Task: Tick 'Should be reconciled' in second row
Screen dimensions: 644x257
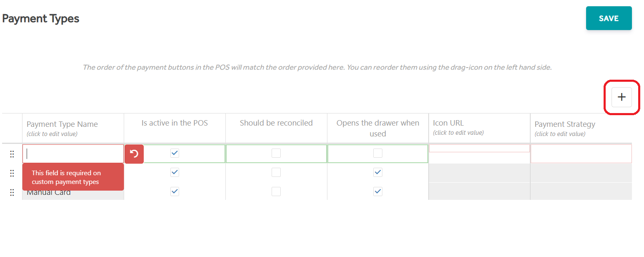Action: [x=276, y=172]
